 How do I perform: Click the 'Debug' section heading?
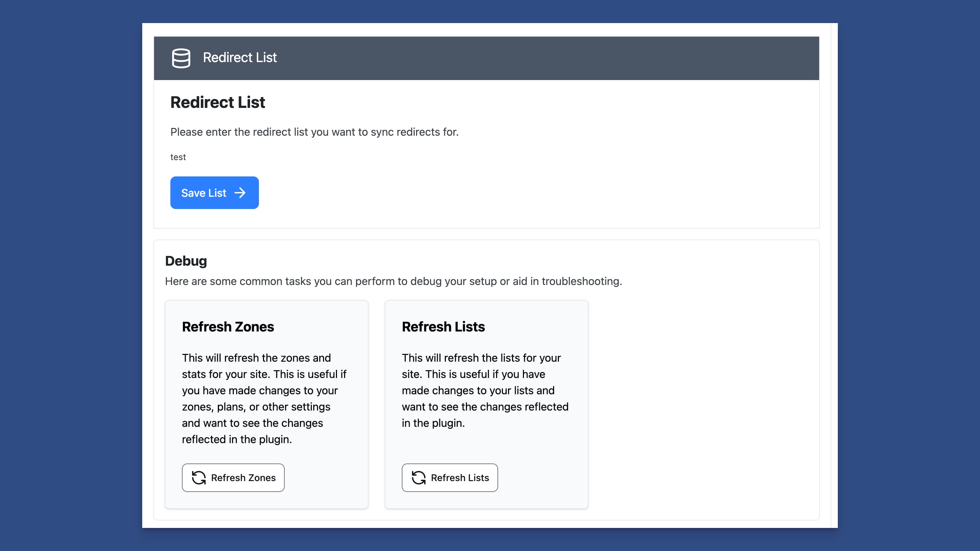click(186, 261)
